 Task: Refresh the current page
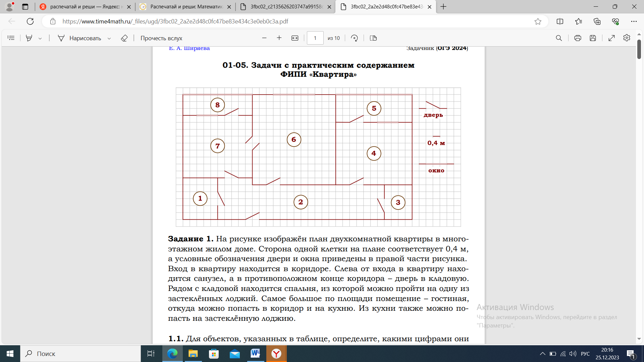[x=30, y=21]
